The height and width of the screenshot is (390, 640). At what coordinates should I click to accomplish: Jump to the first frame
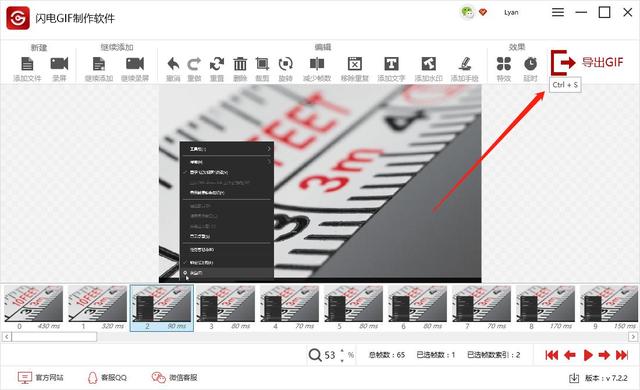coord(551,355)
